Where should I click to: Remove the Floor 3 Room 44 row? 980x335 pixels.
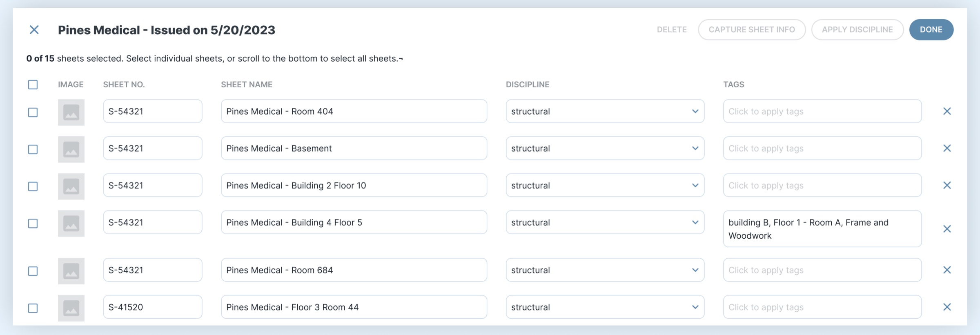(x=947, y=307)
